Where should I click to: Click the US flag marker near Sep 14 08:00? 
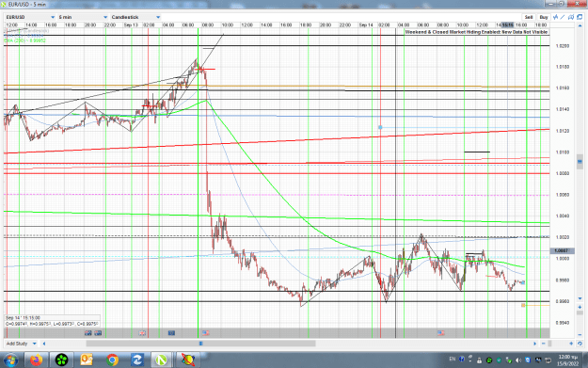(441, 333)
